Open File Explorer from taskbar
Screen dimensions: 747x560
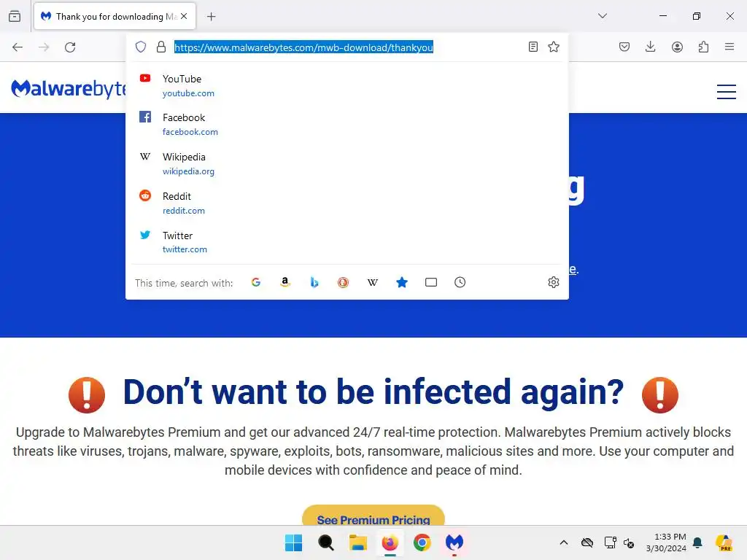click(357, 542)
